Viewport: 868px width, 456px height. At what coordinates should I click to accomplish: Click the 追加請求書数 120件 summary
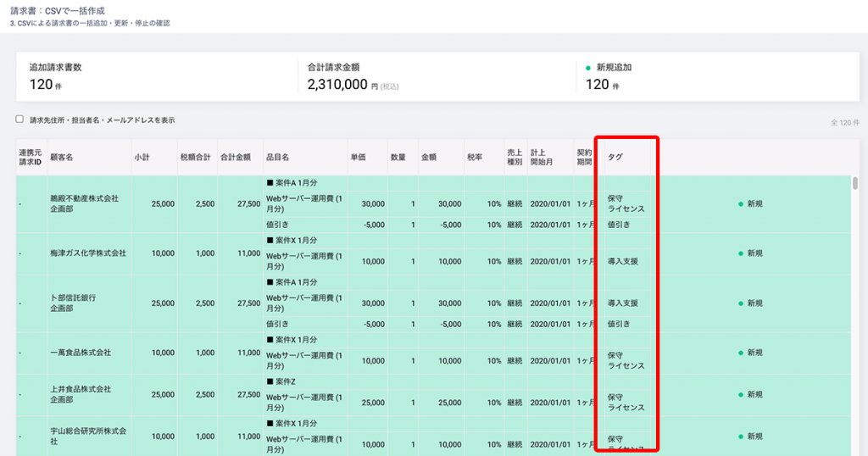pyautogui.click(x=55, y=76)
